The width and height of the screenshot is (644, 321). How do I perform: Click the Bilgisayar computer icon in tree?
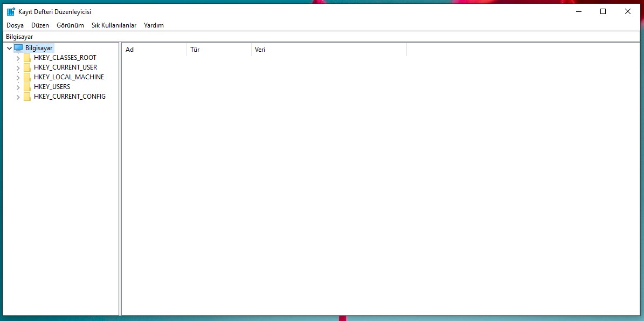click(x=19, y=48)
